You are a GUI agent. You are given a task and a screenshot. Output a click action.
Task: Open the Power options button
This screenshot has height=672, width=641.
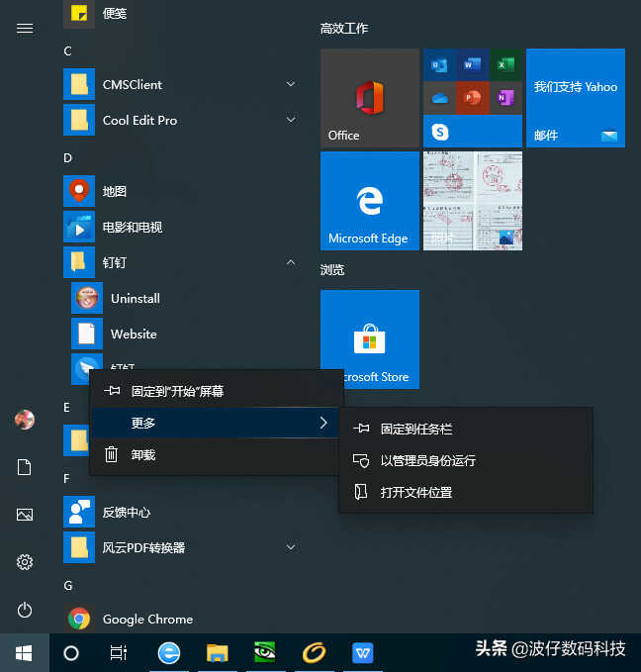click(25, 610)
